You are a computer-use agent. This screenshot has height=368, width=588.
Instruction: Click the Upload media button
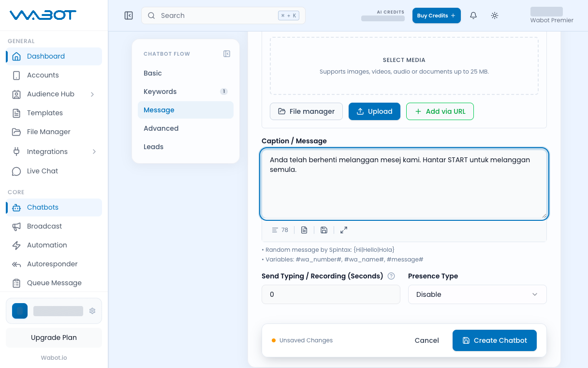click(x=374, y=111)
